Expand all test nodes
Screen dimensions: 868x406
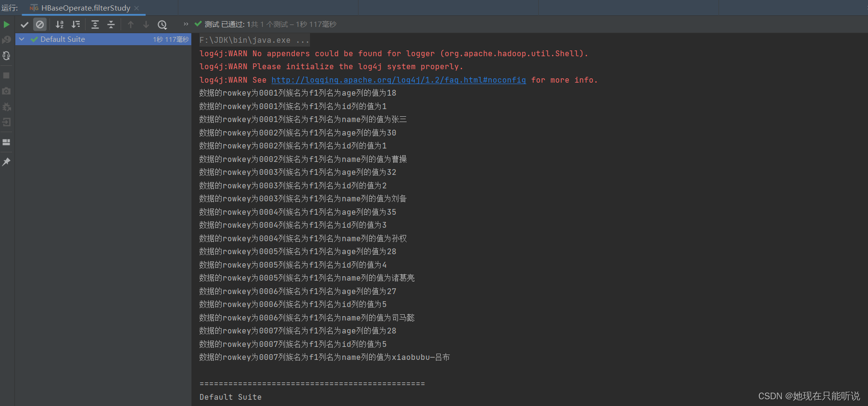pos(95,25)
